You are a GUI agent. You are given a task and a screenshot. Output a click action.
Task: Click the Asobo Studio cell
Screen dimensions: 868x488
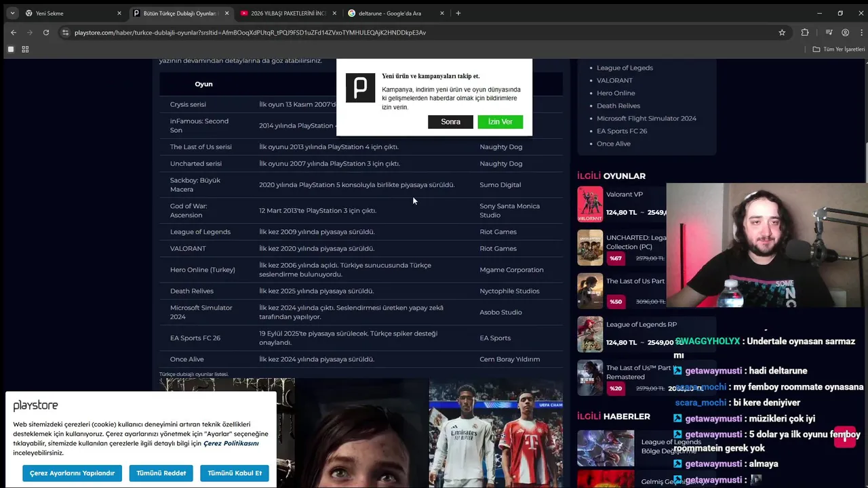point(500,312)
